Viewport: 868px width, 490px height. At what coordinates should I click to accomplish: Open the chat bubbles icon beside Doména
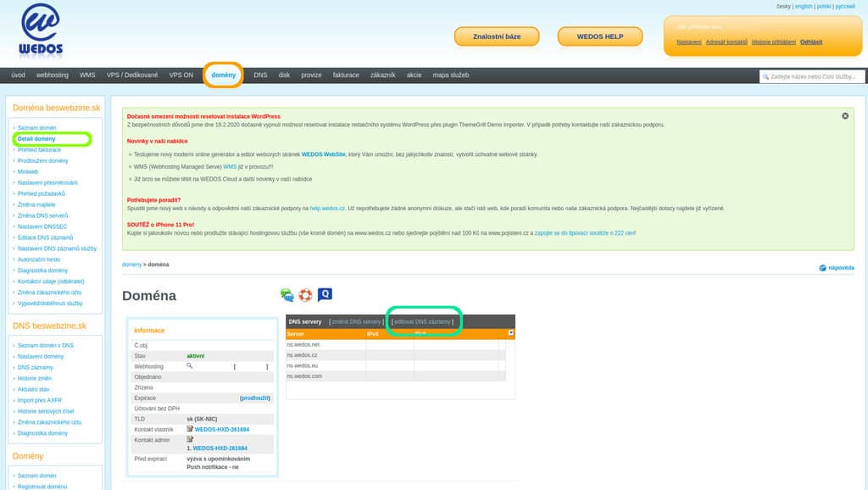(x=287, y=295)
